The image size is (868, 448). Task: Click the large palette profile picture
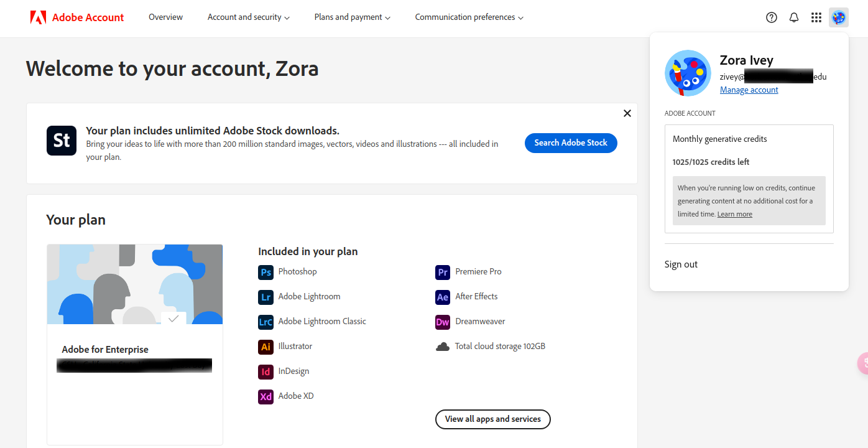coord(688,73)
